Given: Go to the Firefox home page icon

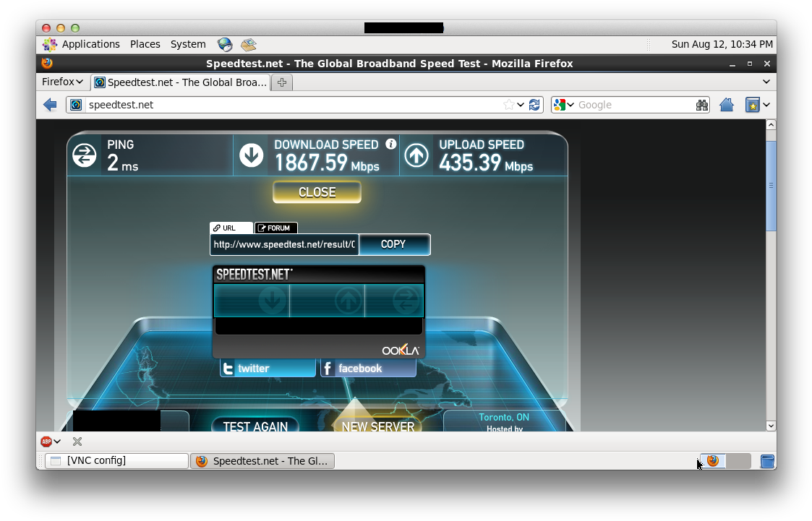Looking at the screenshot, I should coord(727,105).
